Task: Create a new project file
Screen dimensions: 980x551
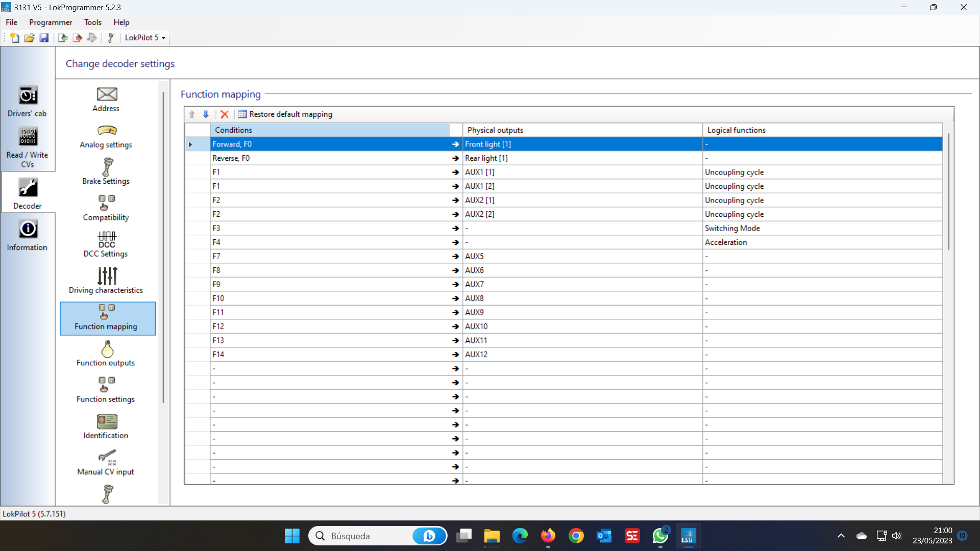Action: pos(15,38)
